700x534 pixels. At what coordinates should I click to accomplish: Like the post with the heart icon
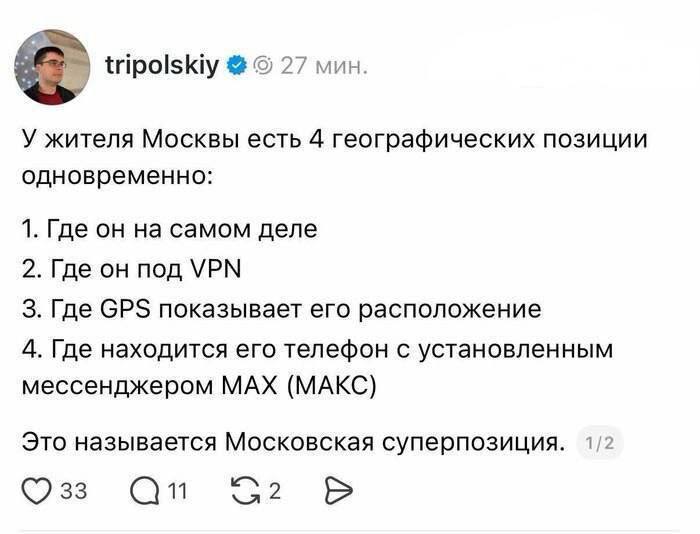37,491
